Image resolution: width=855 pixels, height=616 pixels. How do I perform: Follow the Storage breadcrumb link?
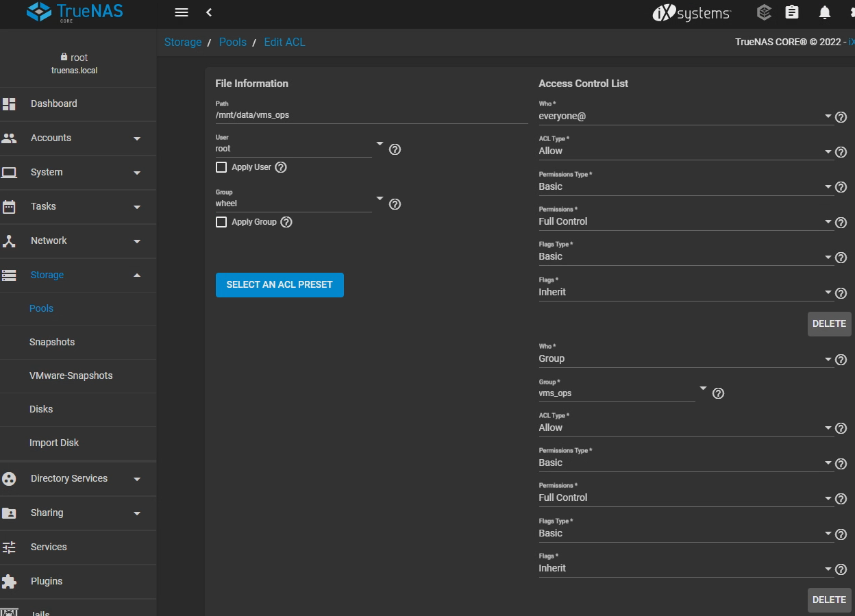(x=183, y=42)
